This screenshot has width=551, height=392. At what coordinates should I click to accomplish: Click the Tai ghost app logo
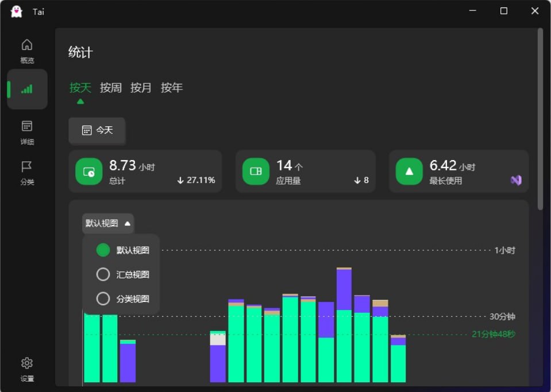tap(16, 11)
